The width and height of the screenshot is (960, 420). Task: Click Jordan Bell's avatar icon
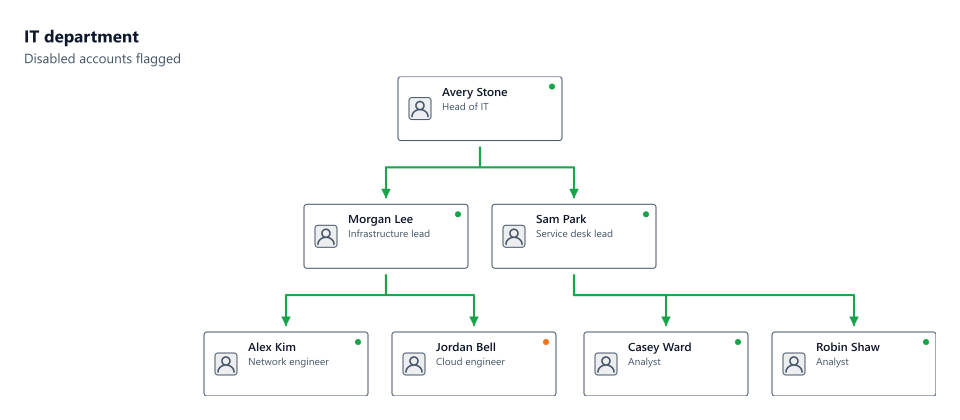pos(414,364)
